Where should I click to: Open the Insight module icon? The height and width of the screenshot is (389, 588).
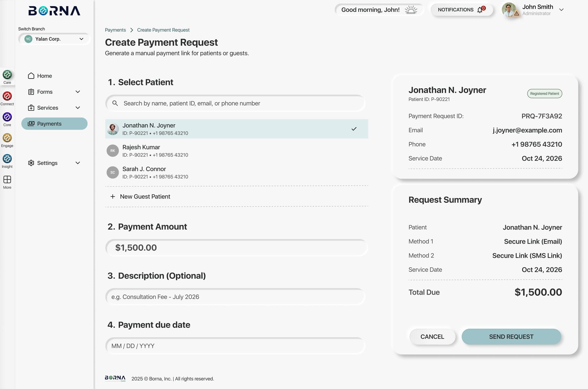[7, 158]
